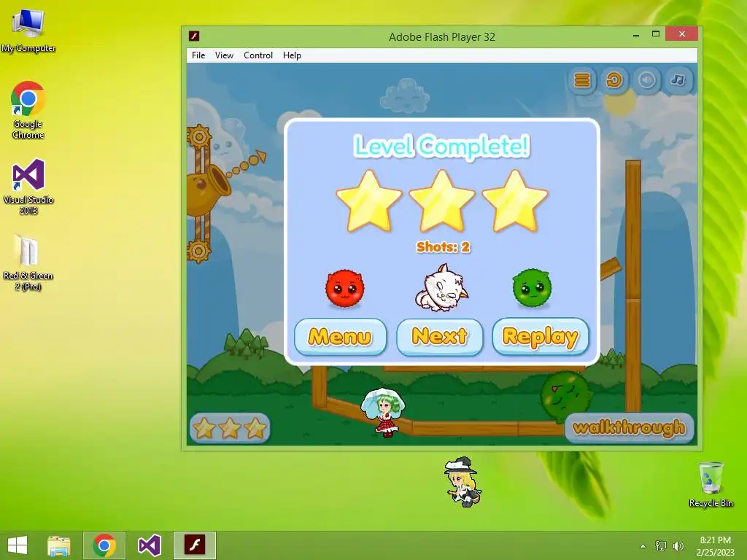The image size is (747, 560).
Task: Toggle the game music note icon
Action: click(678, 80)
